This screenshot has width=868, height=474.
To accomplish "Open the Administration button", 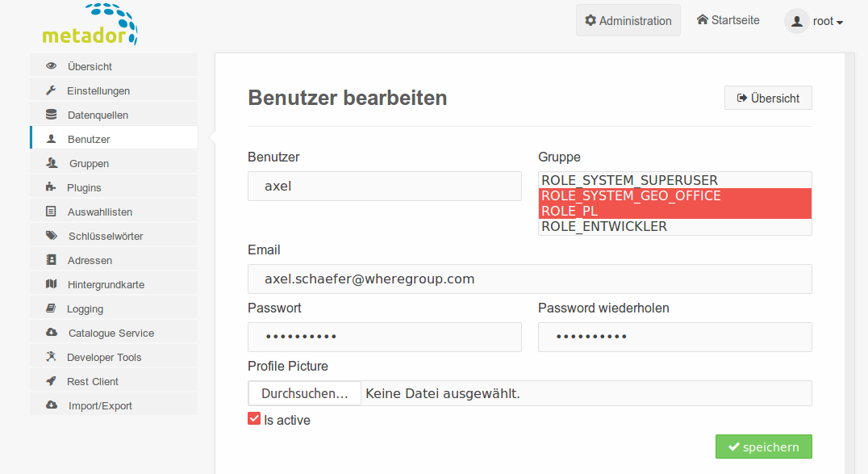I will coord(628,20).
